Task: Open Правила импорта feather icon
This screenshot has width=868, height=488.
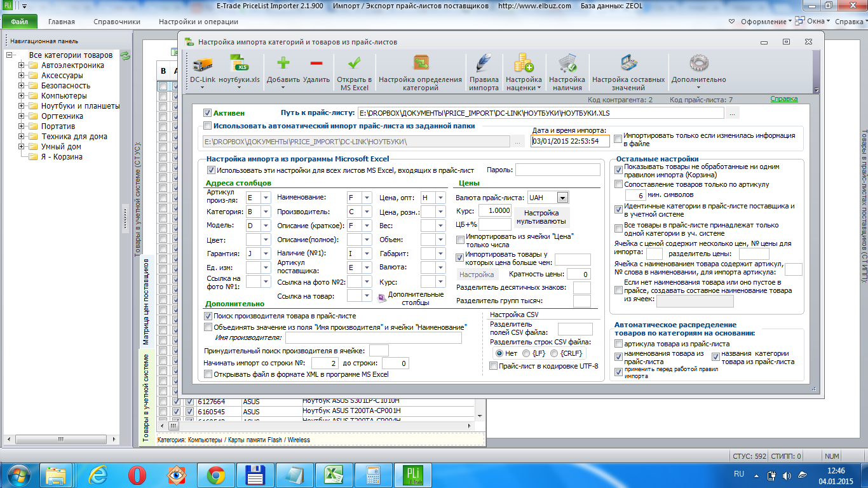Action: pyautogui.click(x=484, y=64)
